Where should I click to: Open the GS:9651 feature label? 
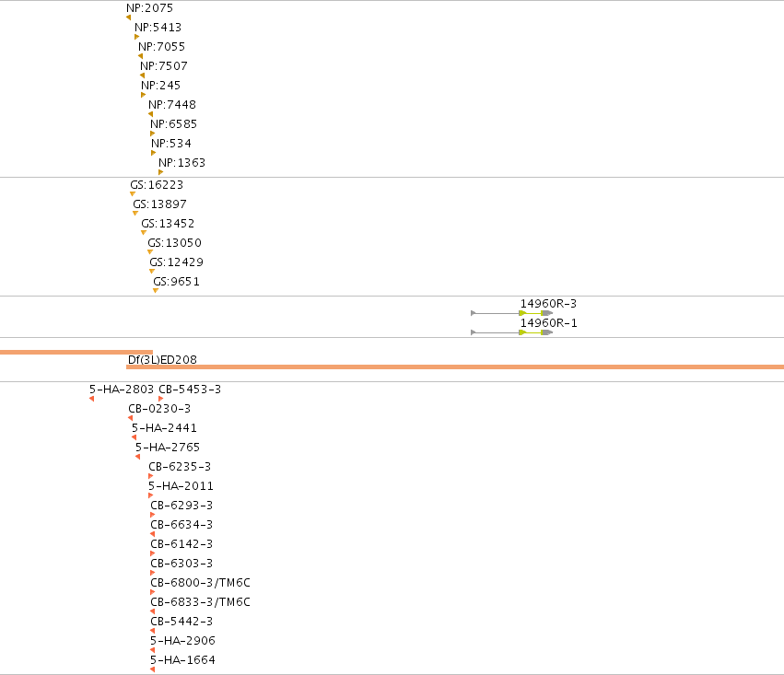(177, 282)
